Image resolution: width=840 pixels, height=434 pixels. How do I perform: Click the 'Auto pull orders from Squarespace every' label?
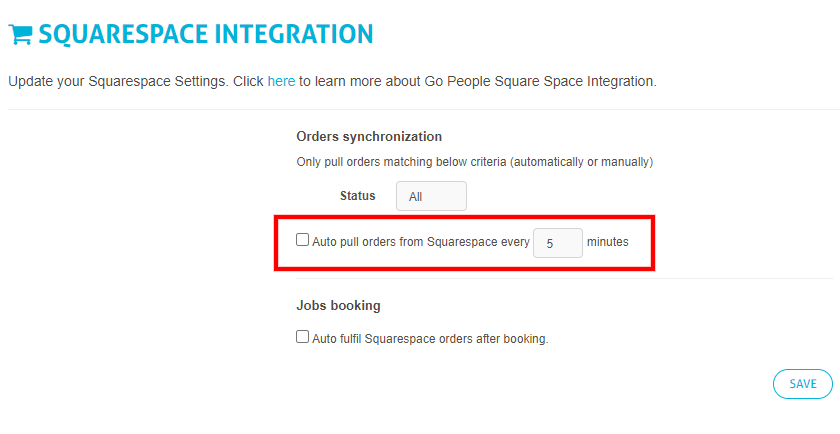421,242
